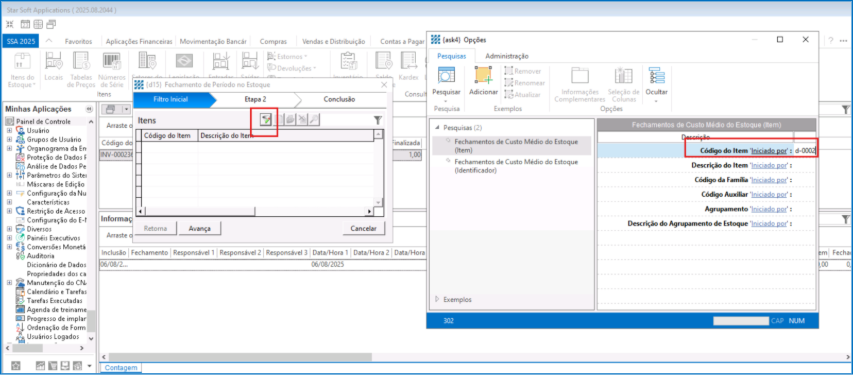This screenshot has height=375, width=853.
Task: Open Números de Série ribbon icon
Action: pos(112,69)
